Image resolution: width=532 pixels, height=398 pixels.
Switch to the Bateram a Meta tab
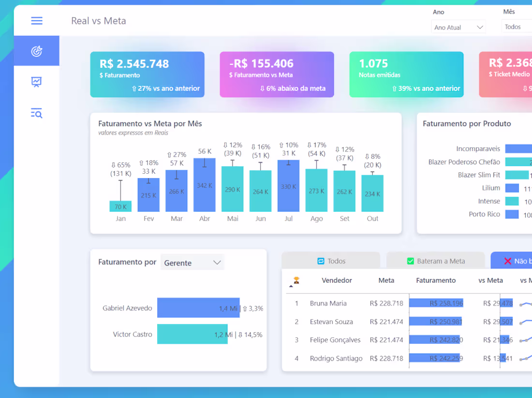[x=436, y=261]
